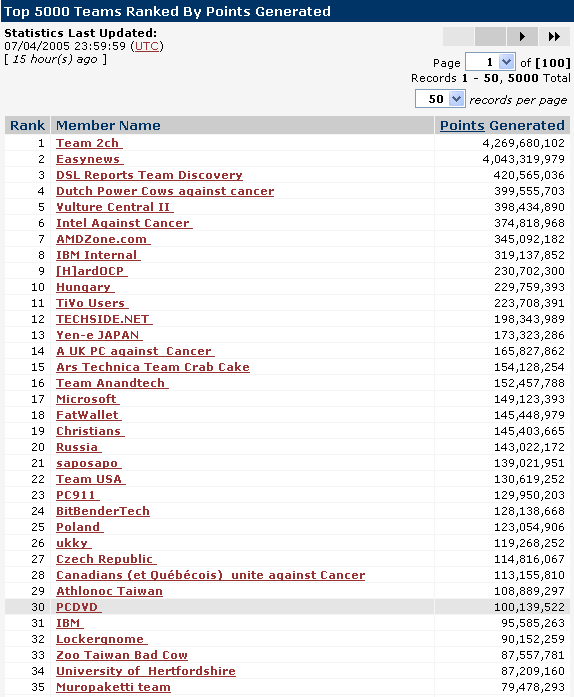Image resolution: width=574 pixels, height=697 pixels.
Task: View Intel Against Cancer team
Action: 123,223
